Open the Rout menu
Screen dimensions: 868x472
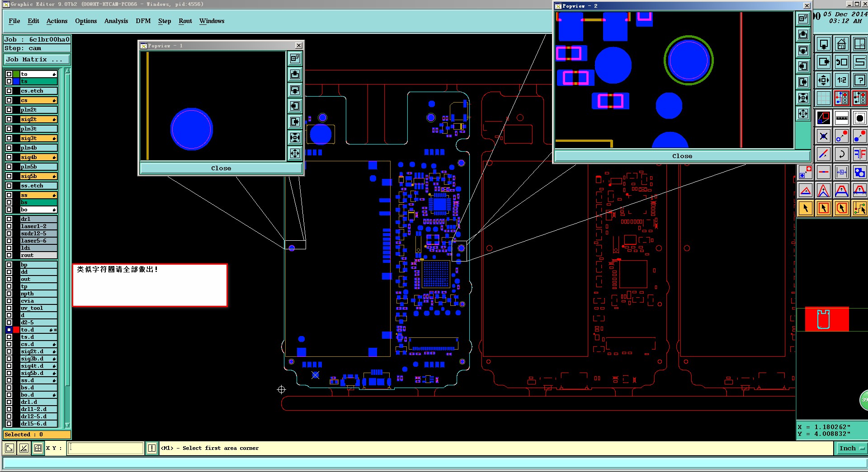185,21
